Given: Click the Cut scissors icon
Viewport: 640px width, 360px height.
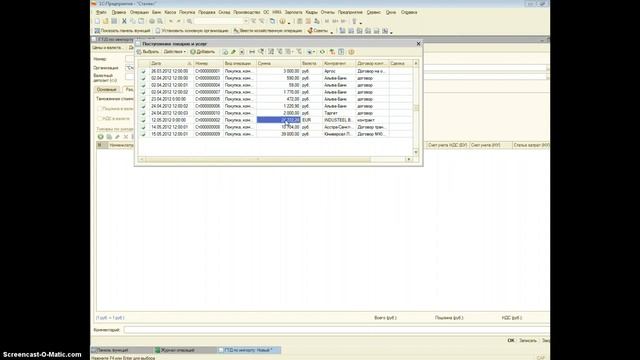Looking at the screenshot, I should [x=124, y=21].
